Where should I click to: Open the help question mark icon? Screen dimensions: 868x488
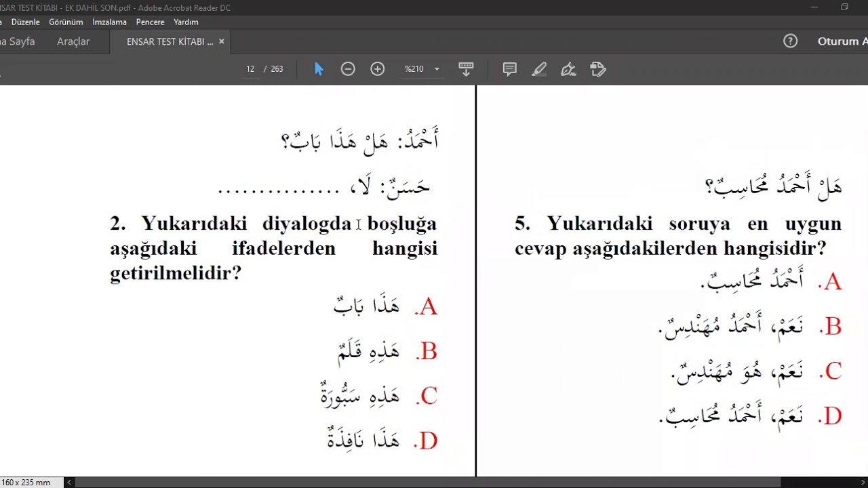coord(790,41)
